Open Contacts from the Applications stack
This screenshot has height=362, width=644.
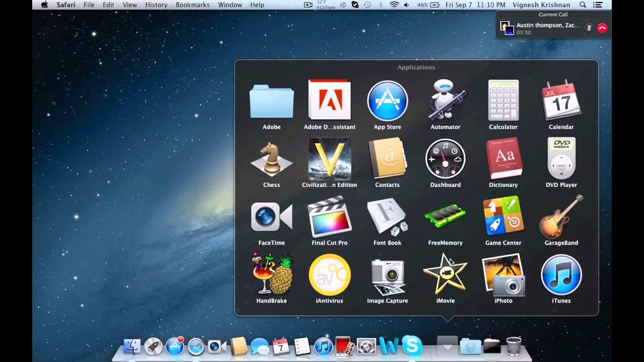(x=387, y=158)
